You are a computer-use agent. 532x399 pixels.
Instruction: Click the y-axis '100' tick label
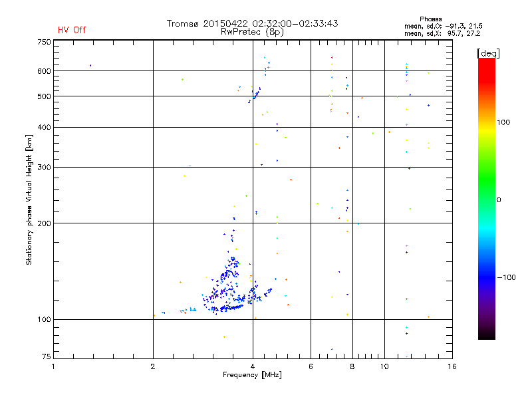pyautogui.click(x=44, y=320)
